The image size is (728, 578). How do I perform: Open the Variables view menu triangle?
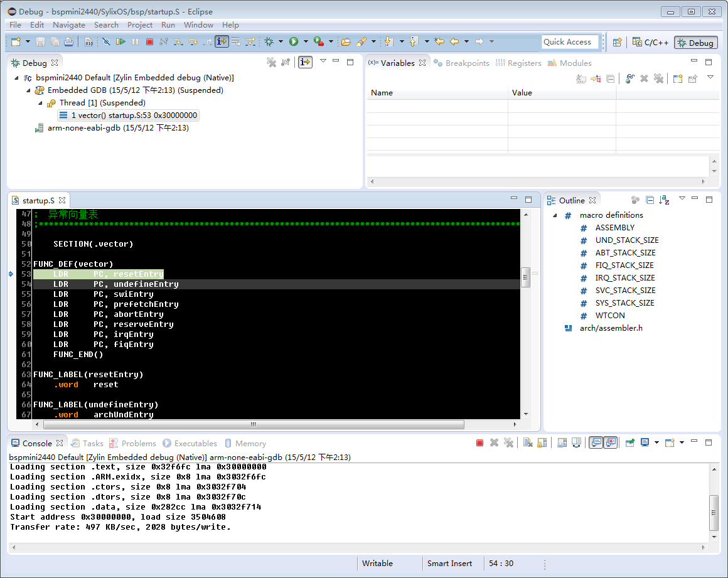[710, 78]
